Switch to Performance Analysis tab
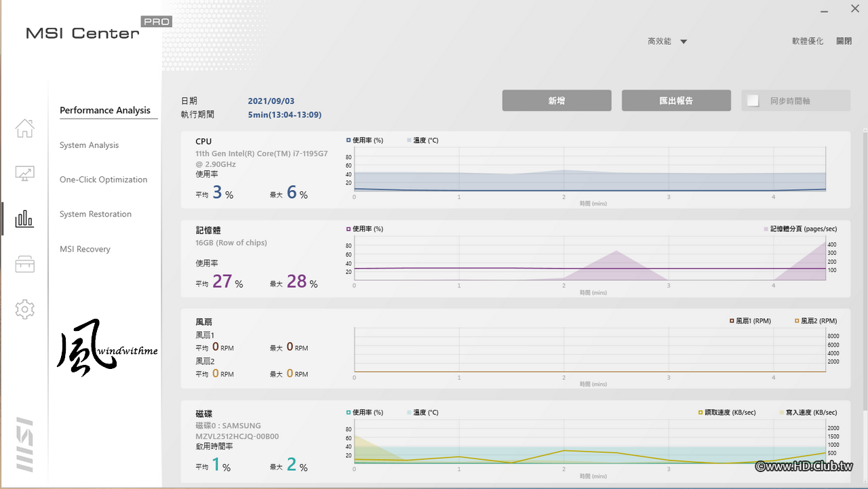 105,111
